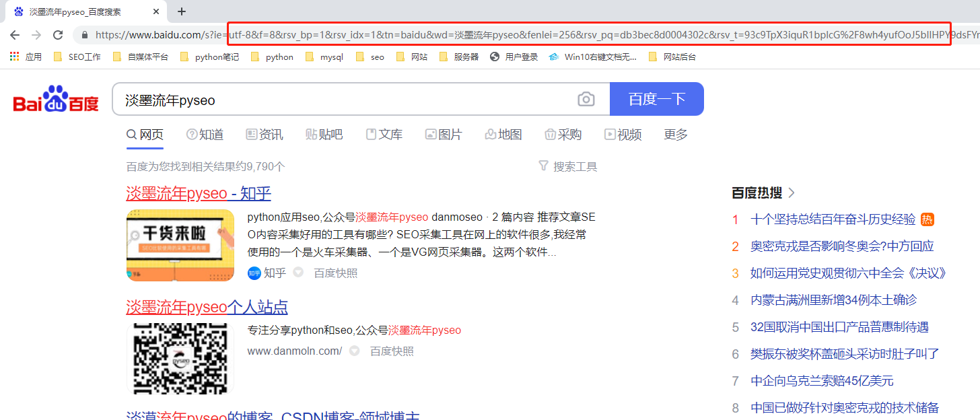Click the Baidu logo
The width and height of the screenshot is (980, 420).
click(56, 99)
